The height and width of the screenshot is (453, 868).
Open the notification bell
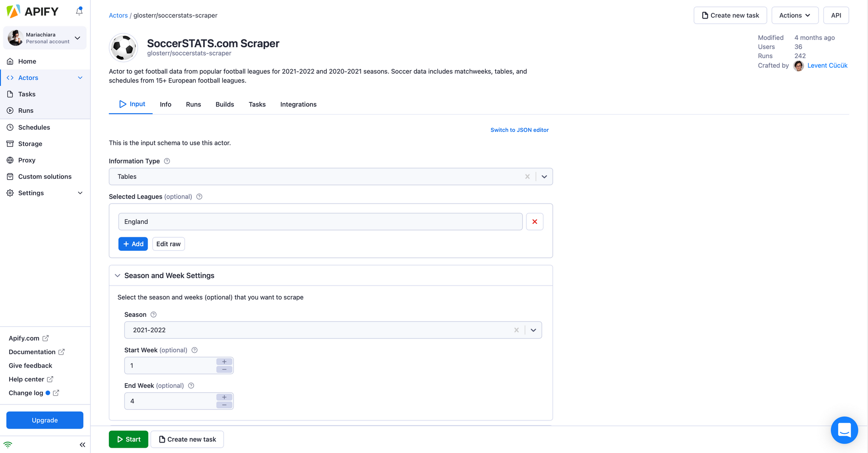pyautogui.click(x=79, y=11)
